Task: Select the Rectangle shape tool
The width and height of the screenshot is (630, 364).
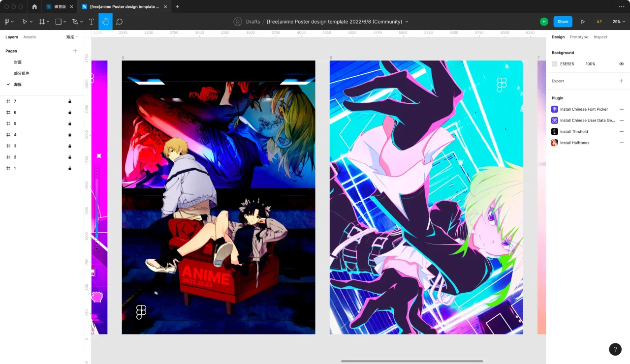Action: point(58,22)
